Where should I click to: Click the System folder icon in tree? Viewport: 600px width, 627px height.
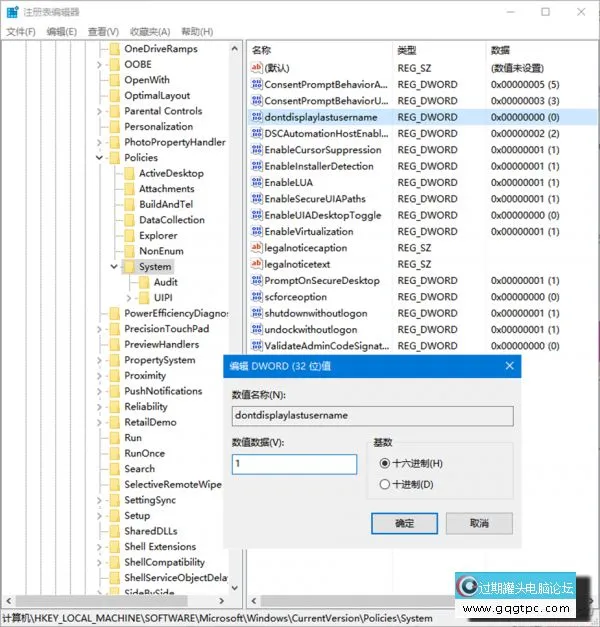coord(129,267)
